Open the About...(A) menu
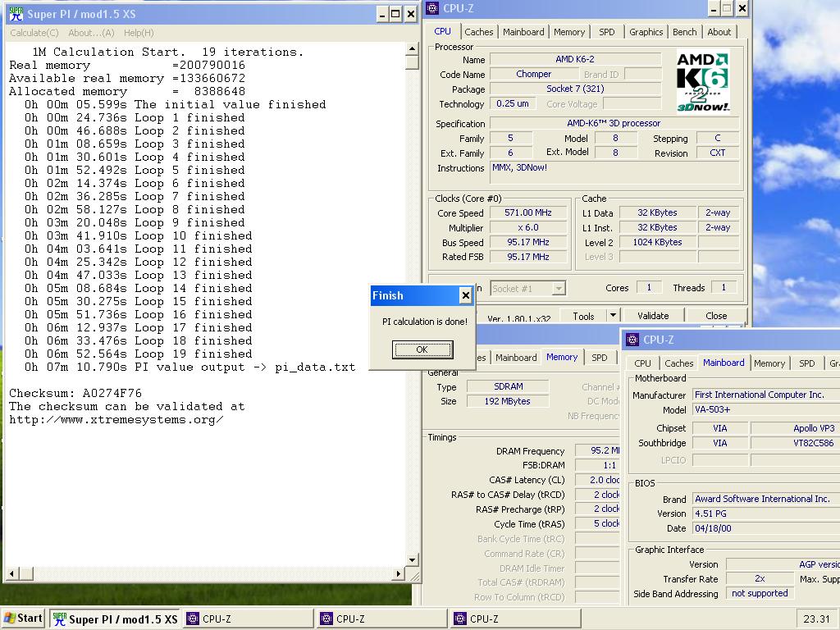The width and height of the screenshot is (840, 630). coord(91,33)
